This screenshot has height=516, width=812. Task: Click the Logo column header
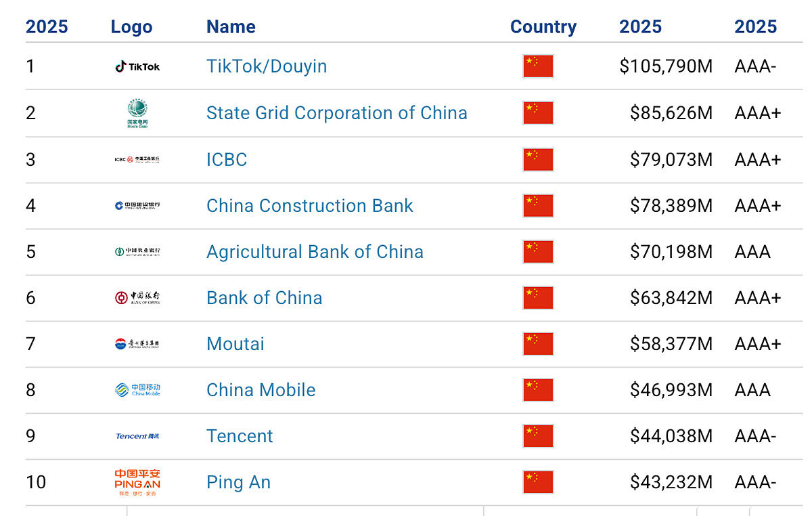pos(131,27)
